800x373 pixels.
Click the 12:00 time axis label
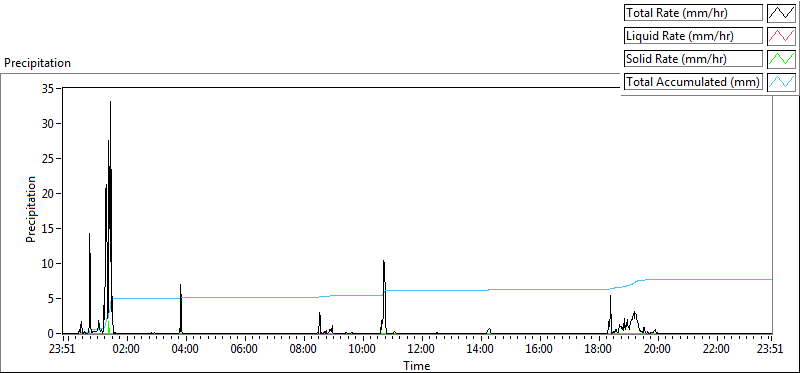421,350
